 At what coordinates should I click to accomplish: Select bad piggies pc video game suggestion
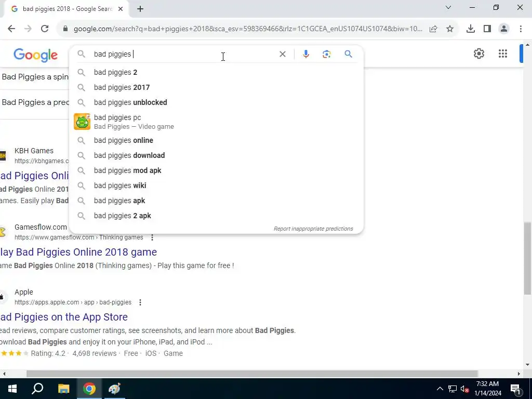point(216,122)
